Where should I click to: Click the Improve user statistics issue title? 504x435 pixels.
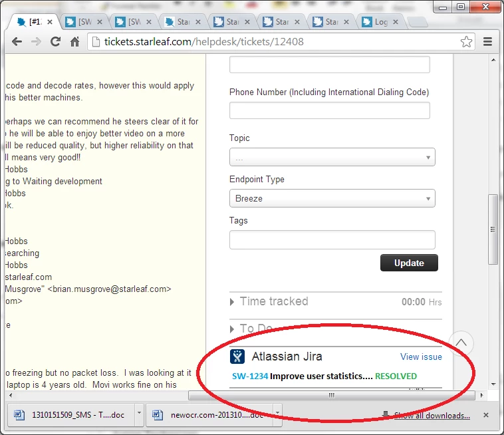pyautogui.click(x=321, y=376)
